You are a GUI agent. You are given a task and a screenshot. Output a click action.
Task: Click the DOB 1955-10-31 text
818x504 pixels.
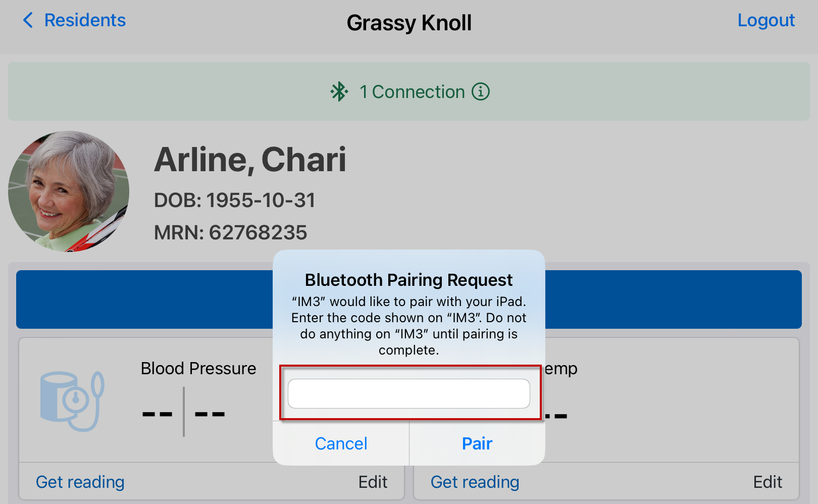tap(234, 200)
